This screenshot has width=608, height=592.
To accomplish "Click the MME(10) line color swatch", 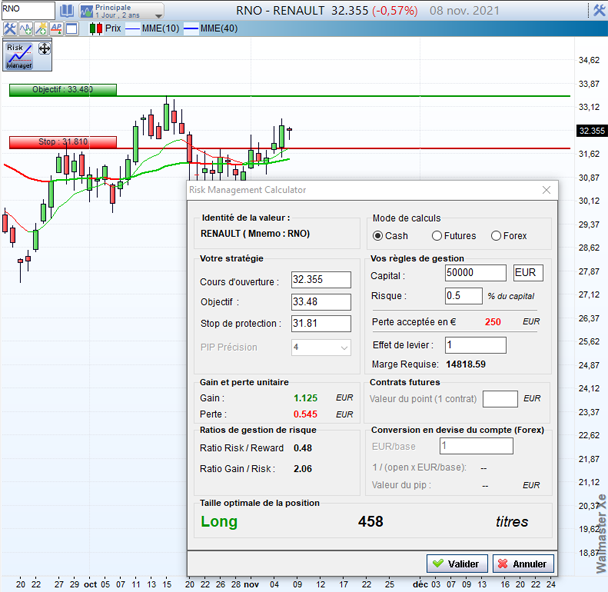I will tap(133, 29).
